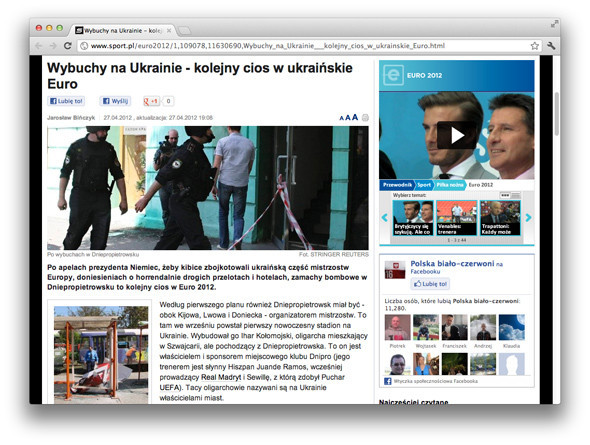590x445 pixels.
Task: Bookmark this page with the star icon
Action: coord(534,46)
